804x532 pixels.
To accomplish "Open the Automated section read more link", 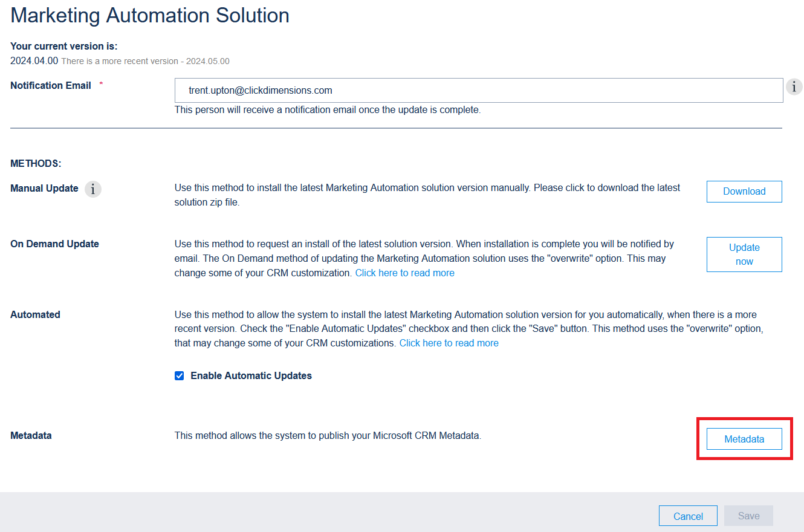I will [x=449, y=343].
